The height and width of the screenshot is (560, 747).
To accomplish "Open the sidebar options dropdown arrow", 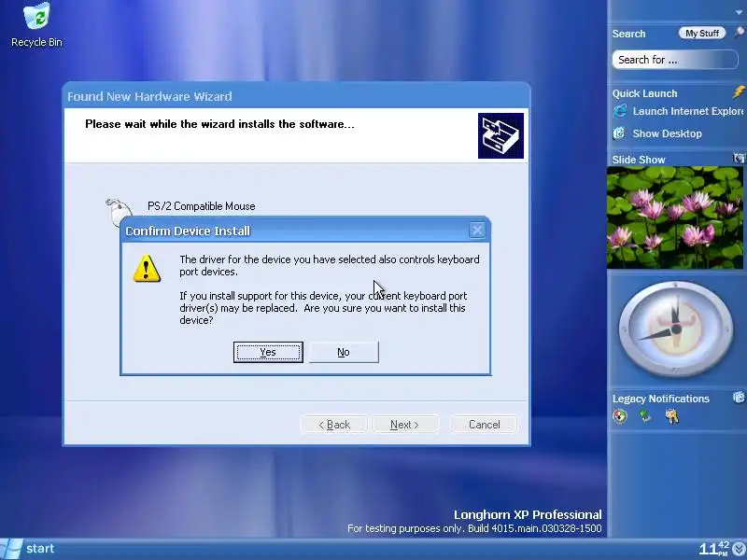I will [739, 12].
